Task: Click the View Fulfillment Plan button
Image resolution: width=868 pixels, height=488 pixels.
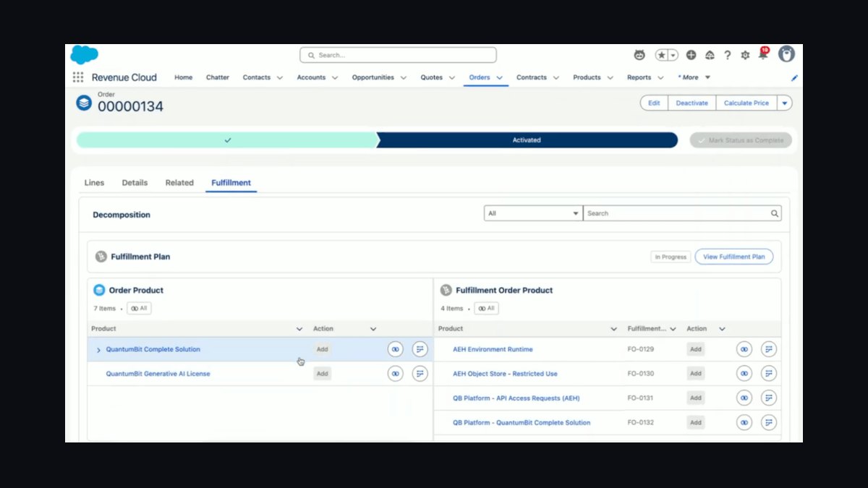Action: [x=734, y=257]
